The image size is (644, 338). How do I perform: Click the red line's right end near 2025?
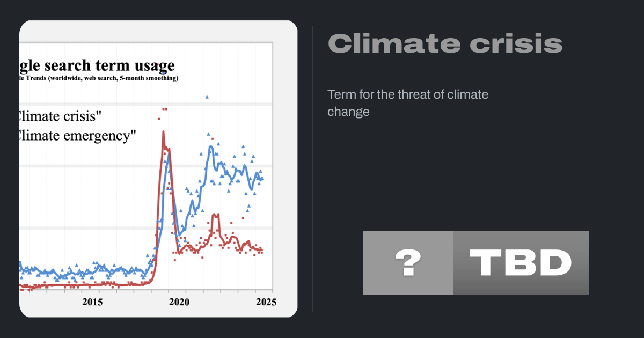coord(261,250)
